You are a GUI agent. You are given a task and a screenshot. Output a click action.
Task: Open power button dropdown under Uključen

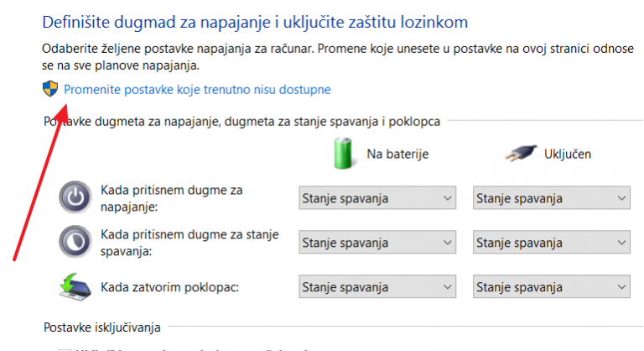552,198
